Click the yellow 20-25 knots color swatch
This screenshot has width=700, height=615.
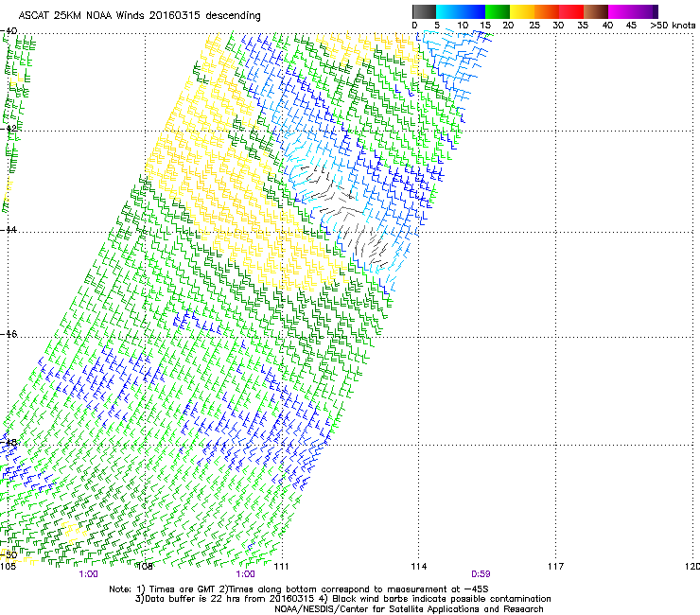(522, 11)
